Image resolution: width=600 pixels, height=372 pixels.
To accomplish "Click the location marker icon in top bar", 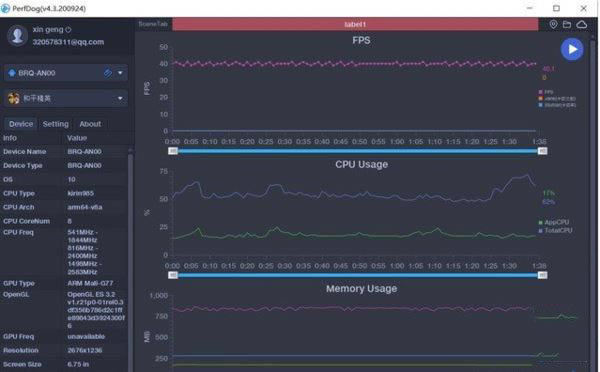I will coord(553,24).
